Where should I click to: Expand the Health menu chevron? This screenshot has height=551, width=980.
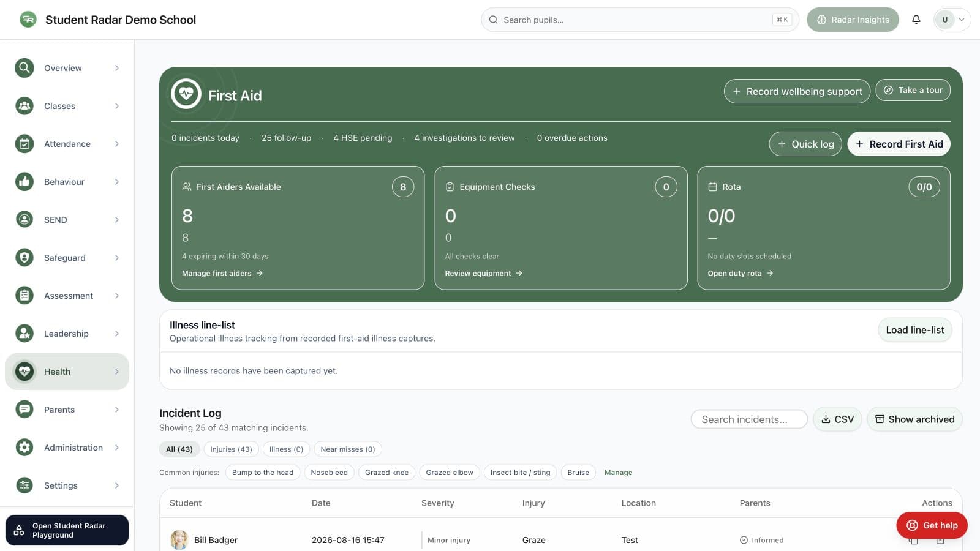pos(117,372)
